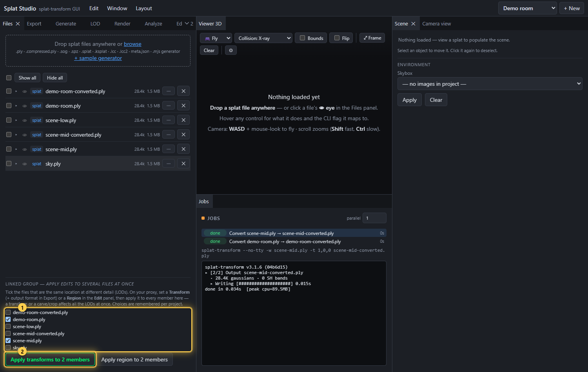Open the Fly camera mode dropdown
Viewport: 588px width, 372px height.
[x=216, y=38]
